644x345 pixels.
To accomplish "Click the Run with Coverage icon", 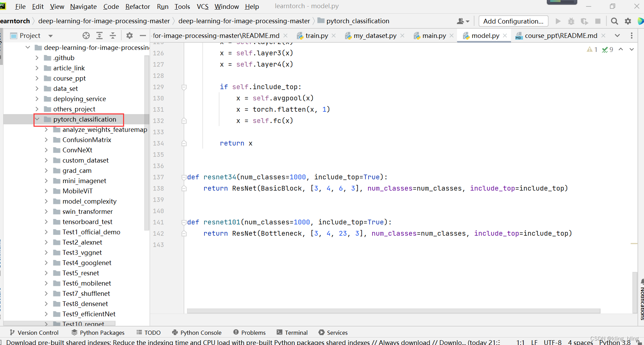I will click(x=585, y=21).
